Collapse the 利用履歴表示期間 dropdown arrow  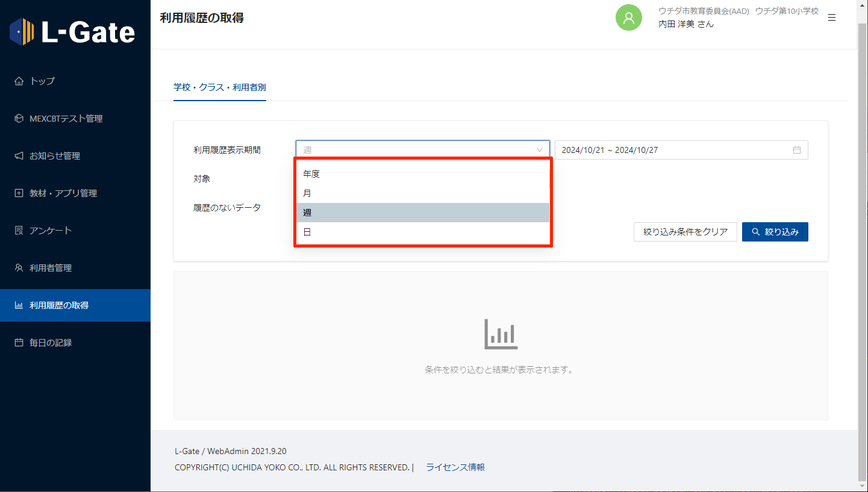539,150
